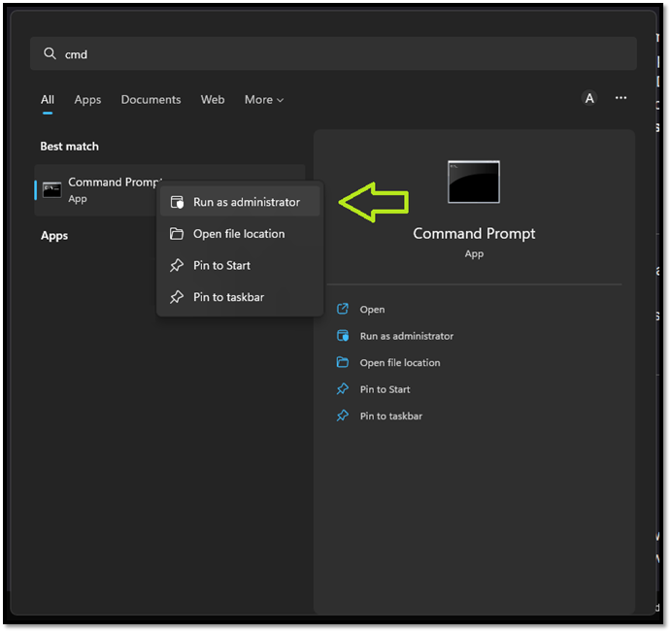Click the pin icon beside Pin to Start in context menu

tap(177, 265)
